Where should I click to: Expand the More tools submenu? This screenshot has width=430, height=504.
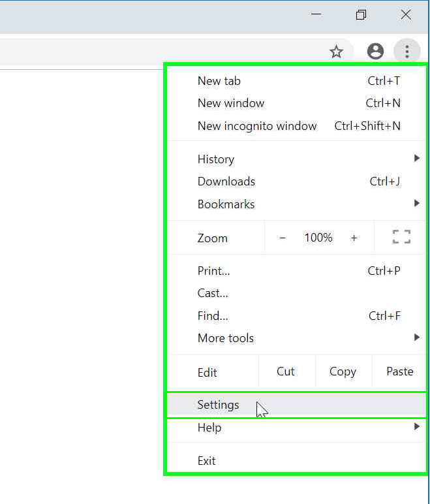296,338
